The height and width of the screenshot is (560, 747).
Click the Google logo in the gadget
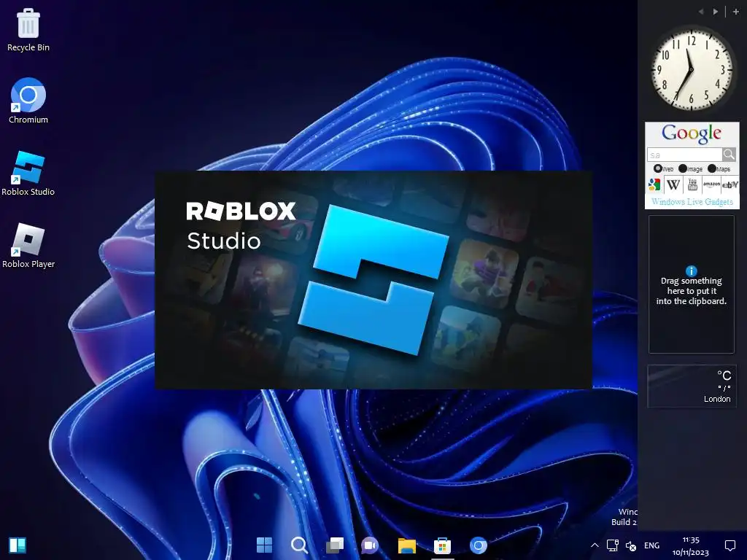pyautogui.click(x=692, y=133)
